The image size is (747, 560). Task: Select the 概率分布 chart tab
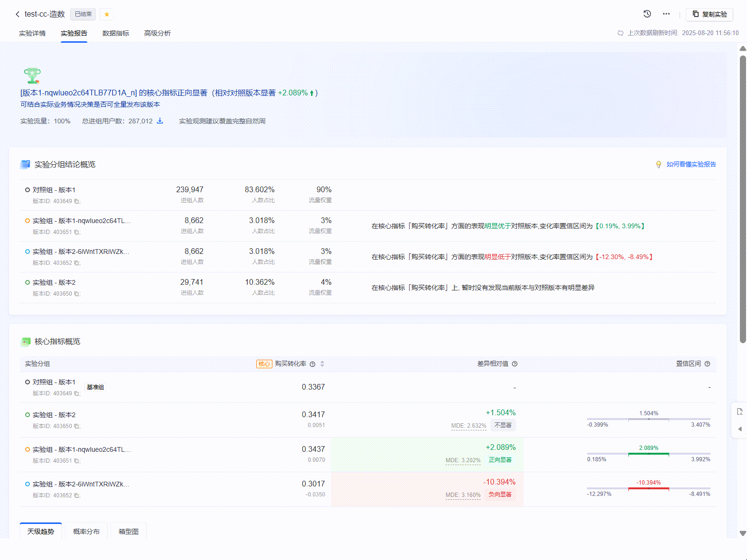tap(86, 532)
